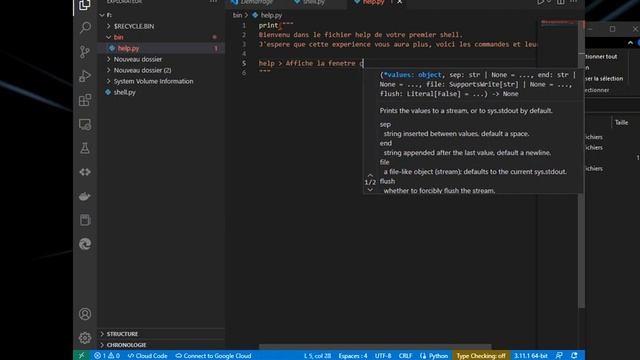Screen dimensions: 640x360
Task: Open the Explorer view in activity bar
Action: (85, 5)
